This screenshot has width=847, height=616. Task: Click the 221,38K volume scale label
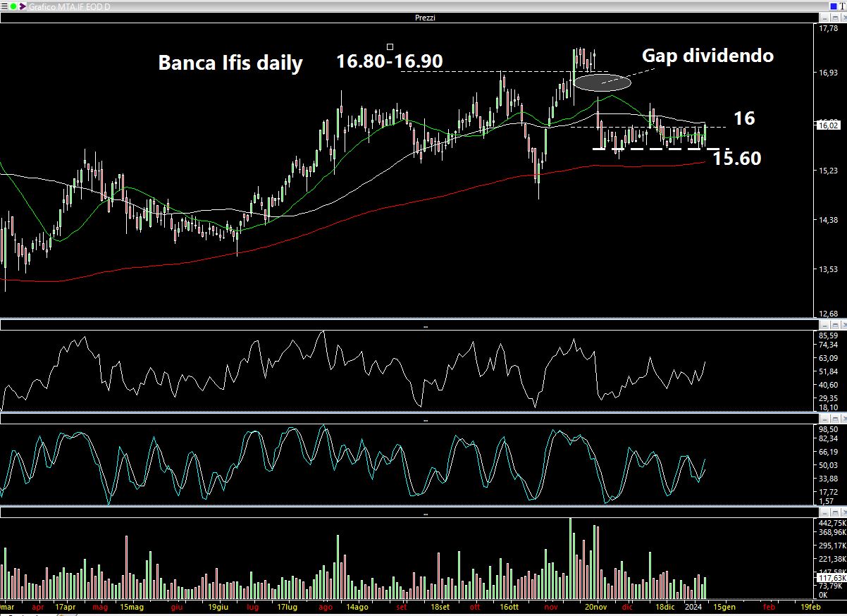[x=832, y=559]
